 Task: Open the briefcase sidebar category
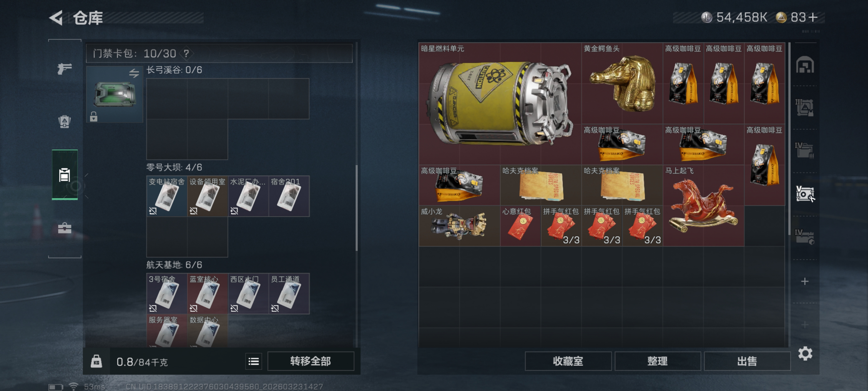64,228
